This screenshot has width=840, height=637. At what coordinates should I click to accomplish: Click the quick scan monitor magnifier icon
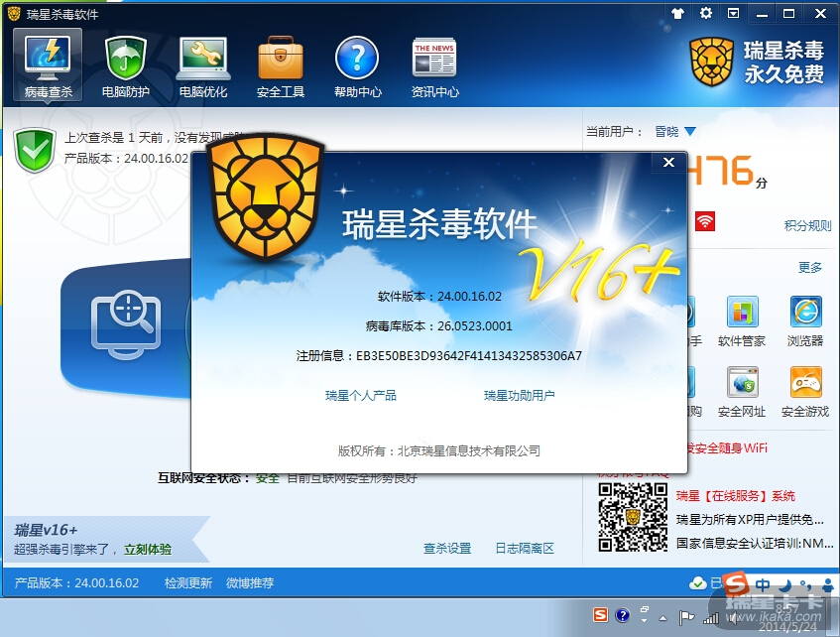coord(126,324)
